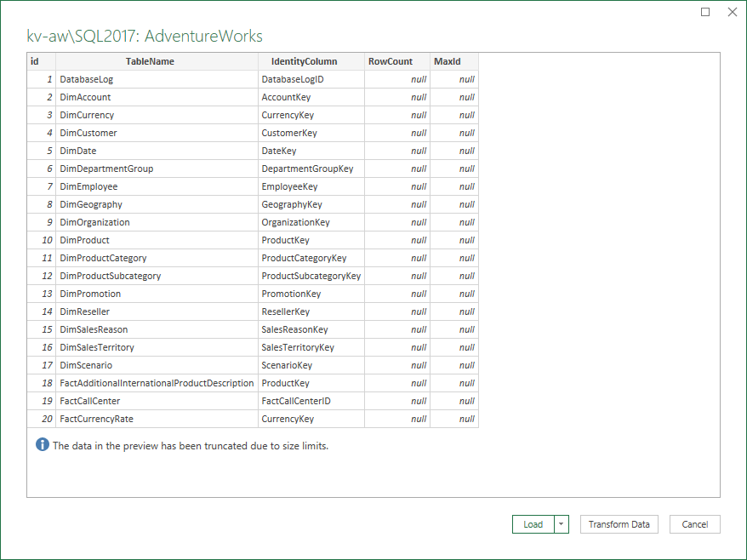Screen dimensions: 747x560
Task: Click the DimSalesTerritory cell
Action: coord(157,347)
